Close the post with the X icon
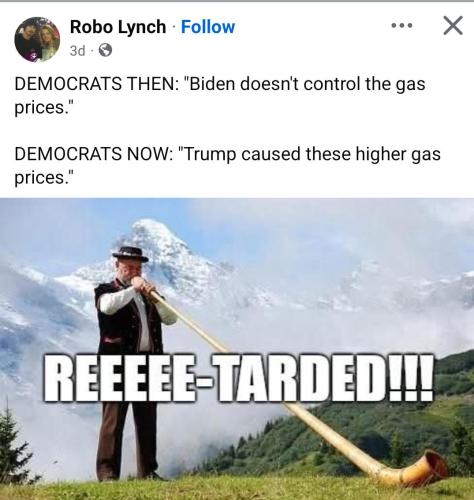 [x=453, y=25]
